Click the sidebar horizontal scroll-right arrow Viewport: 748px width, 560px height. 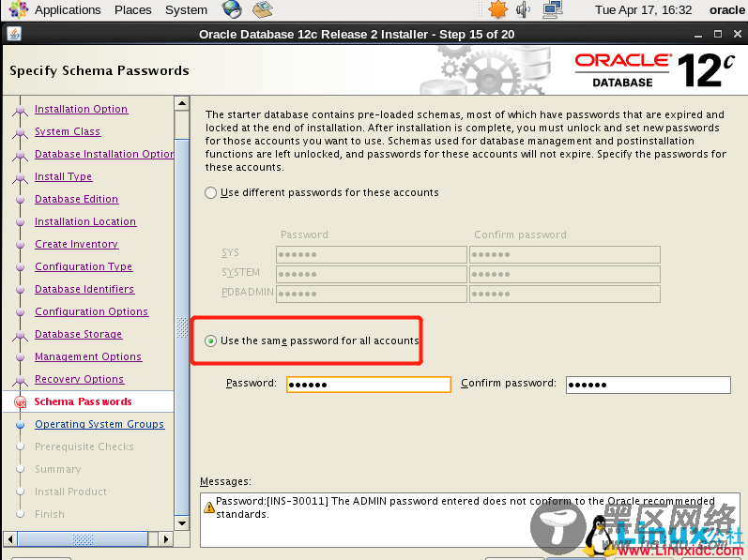click(x=165, y=539)
